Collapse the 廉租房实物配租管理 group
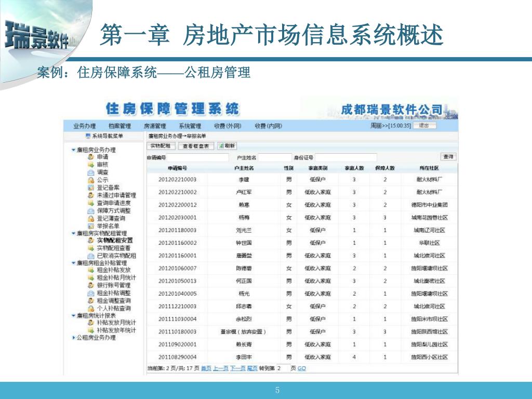Image resolution: width=532 pixels, height=399 pixels. click(x=73, y=233)
